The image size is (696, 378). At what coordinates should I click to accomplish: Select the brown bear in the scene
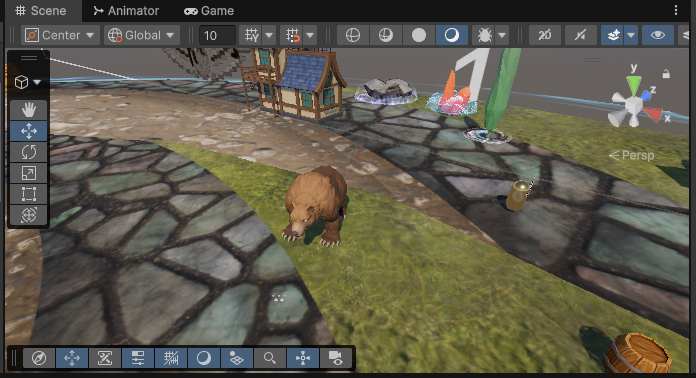(316, 206)
